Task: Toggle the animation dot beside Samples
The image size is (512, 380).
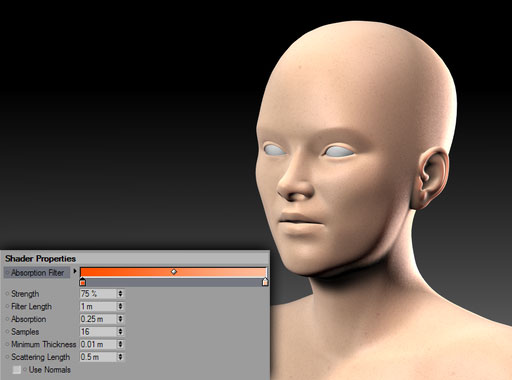Action: coord(7,332)
